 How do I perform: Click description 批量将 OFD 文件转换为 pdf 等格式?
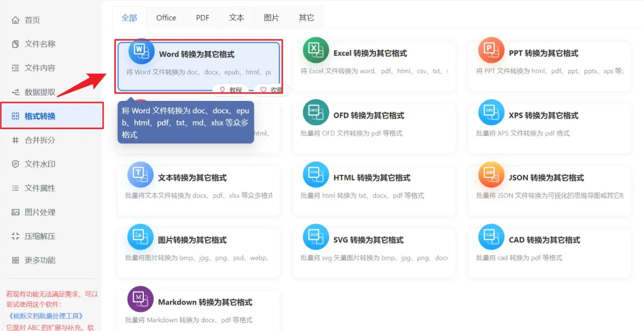pyautogui.click(x=352, y=133)
